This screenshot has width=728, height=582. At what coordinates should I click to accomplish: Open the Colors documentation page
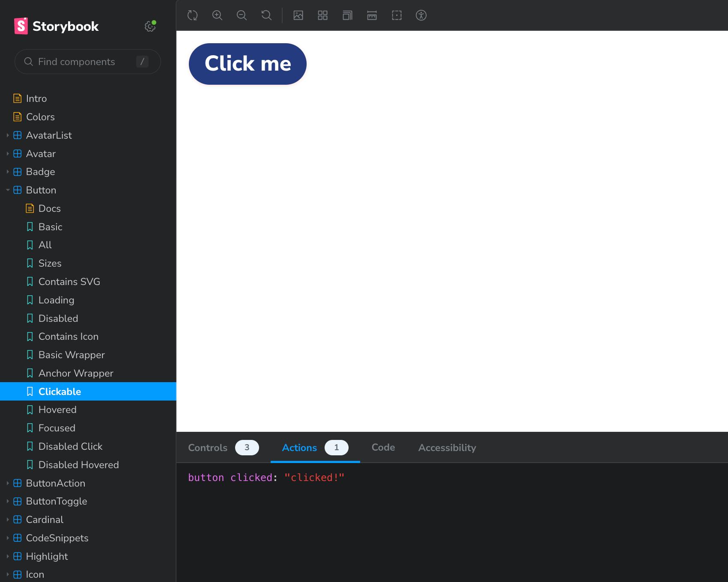40,117
